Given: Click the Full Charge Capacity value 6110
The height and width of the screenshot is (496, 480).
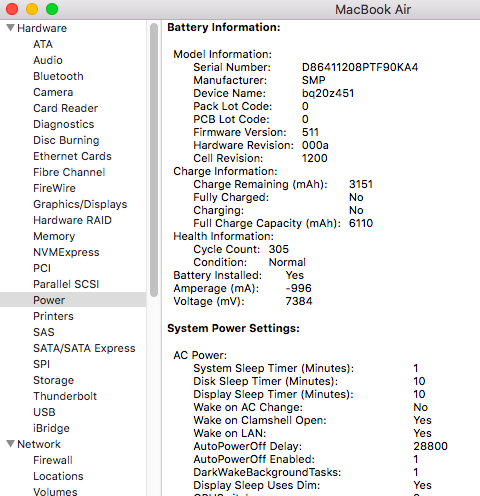Looking at the screenshot, I should [x=361, y=223].
